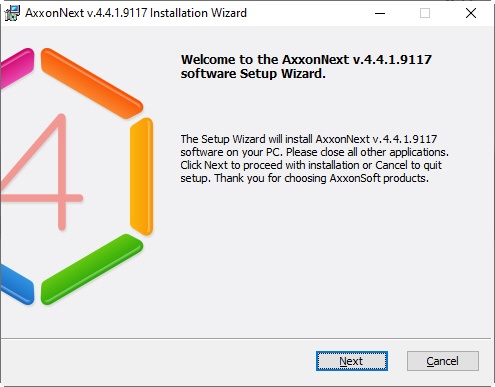Click the installer icon in the title bar
Screen dimensions: 495x387
(12, 13)
